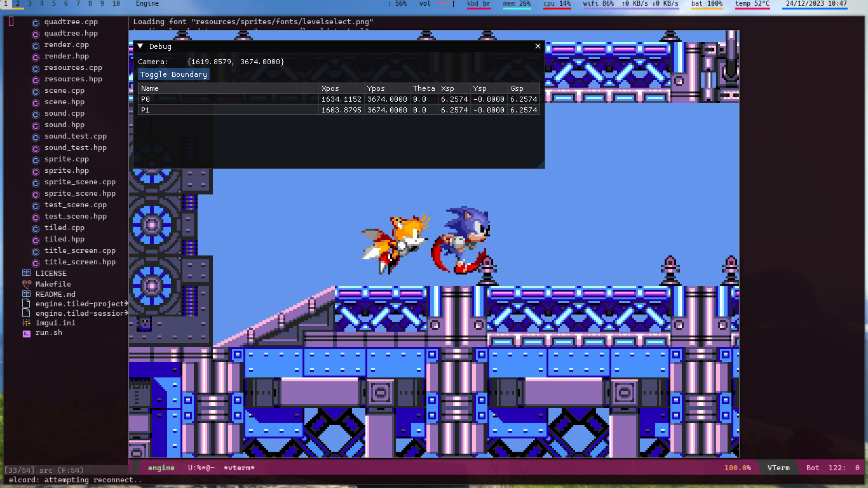The width and height of the screenshot is (868, 488).
Task: Close the Debug window
Action: pos(538,46)
